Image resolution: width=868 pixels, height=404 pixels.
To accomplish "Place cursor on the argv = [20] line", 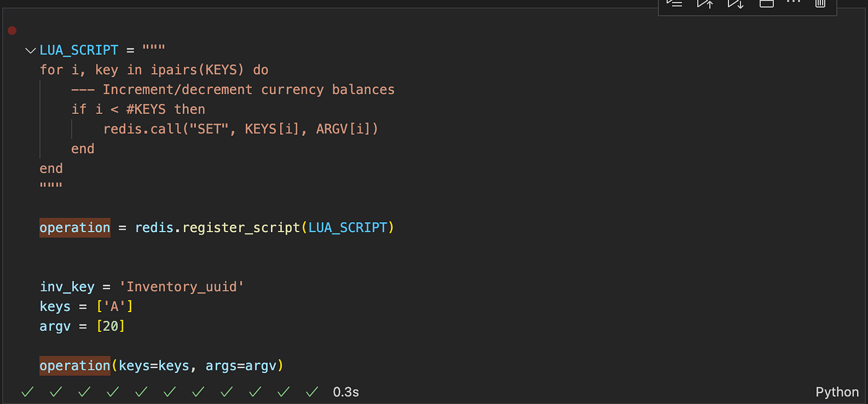I will pos(82,326).
